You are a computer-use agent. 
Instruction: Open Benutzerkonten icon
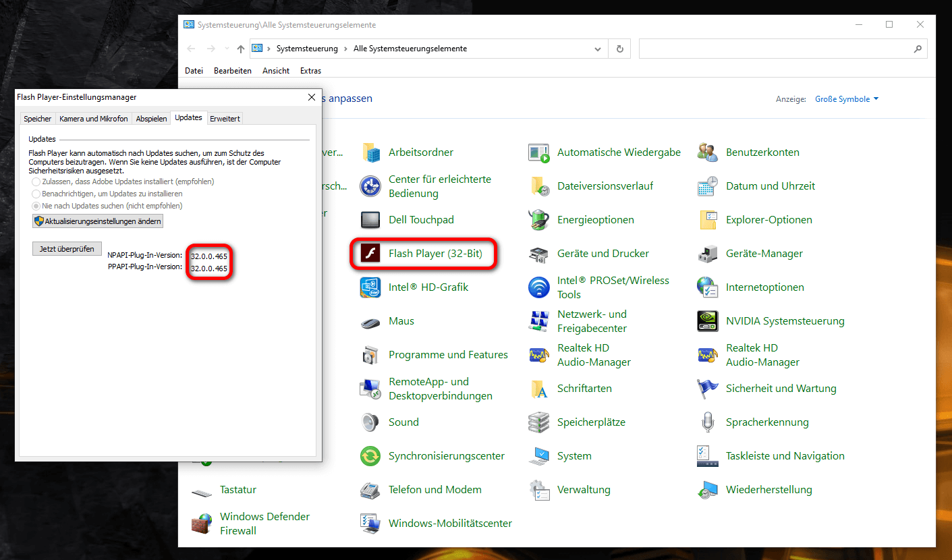point(708,152)
